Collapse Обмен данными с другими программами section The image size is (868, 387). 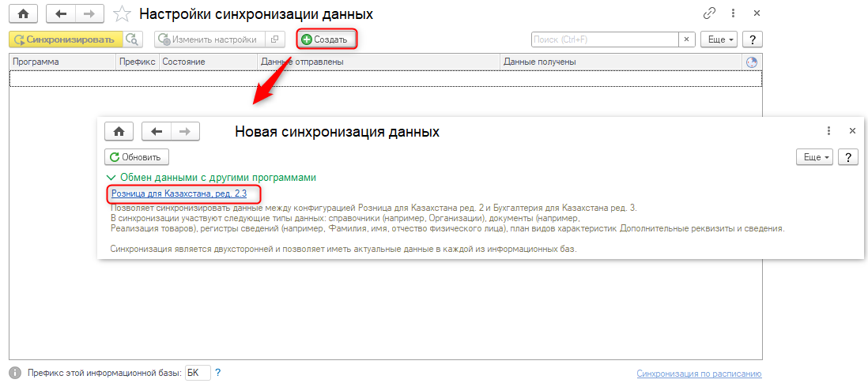[x=110, y=178]
